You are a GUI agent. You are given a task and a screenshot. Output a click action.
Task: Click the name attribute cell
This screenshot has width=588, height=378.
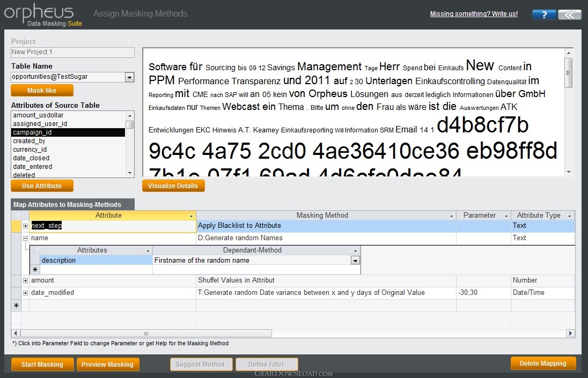click(x=113, y=238)
